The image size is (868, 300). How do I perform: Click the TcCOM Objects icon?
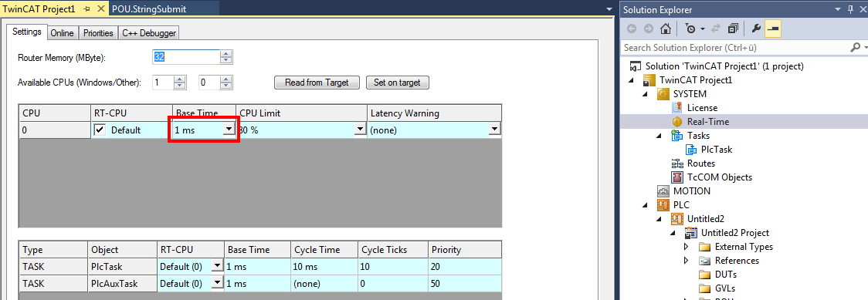pos(676,177)
